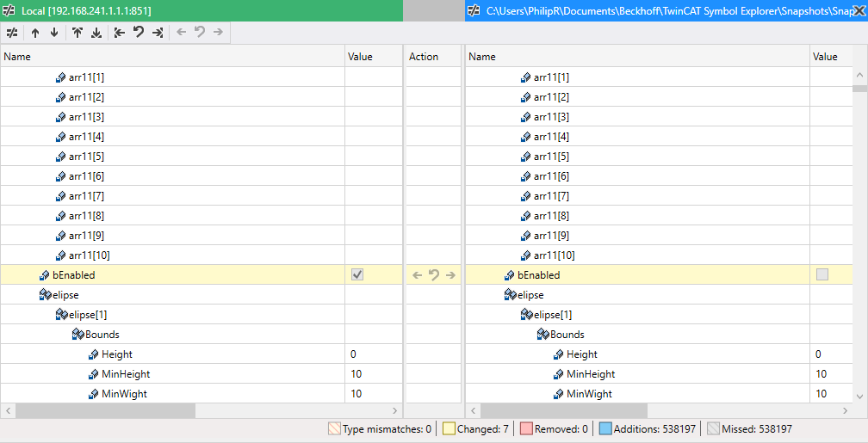The image size is (868, 443).
Task: Select elipse node in right snapshot pane
Action: point(530,295)
